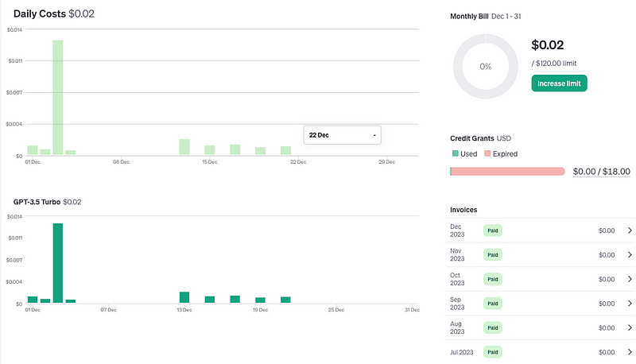Click the Paid badge for Dec 2023
636x364 pixels.
click(492, 230)
